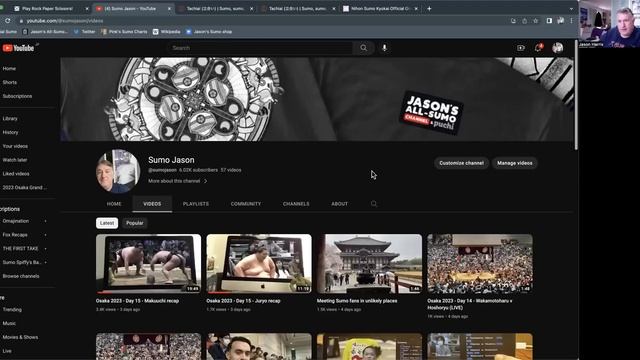Open 2023 Osaka Grand playlist

coord(24,188)
